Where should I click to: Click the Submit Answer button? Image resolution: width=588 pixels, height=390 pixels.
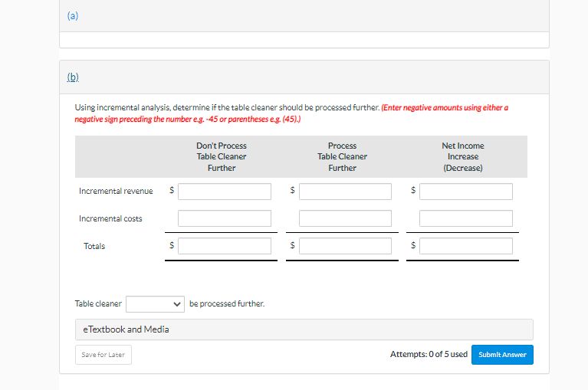[x=502, y=355]
